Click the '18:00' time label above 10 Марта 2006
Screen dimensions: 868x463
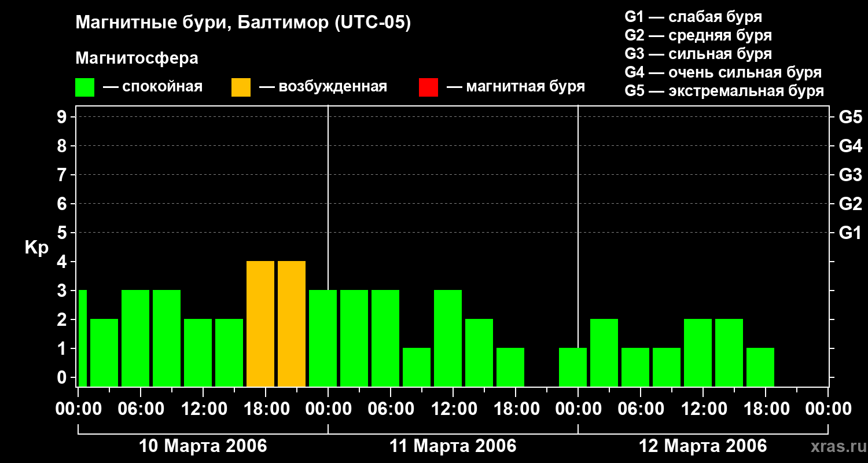point(266,409)
